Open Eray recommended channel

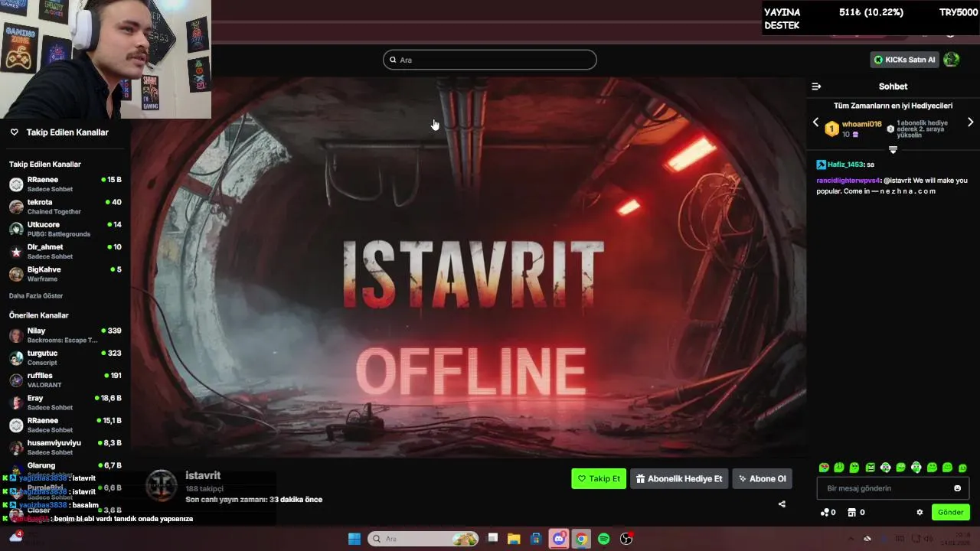[65, 403]
